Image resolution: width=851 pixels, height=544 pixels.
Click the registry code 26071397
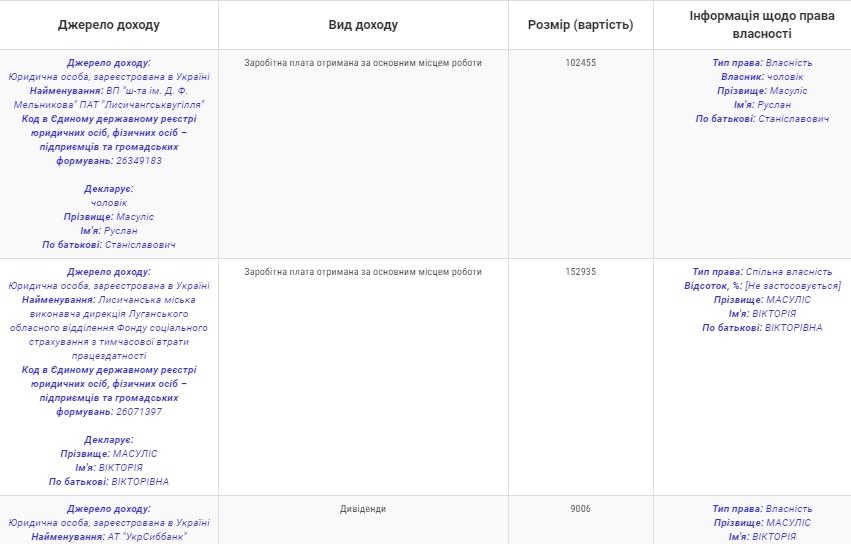pyautogui.click(x=139, y=412)
